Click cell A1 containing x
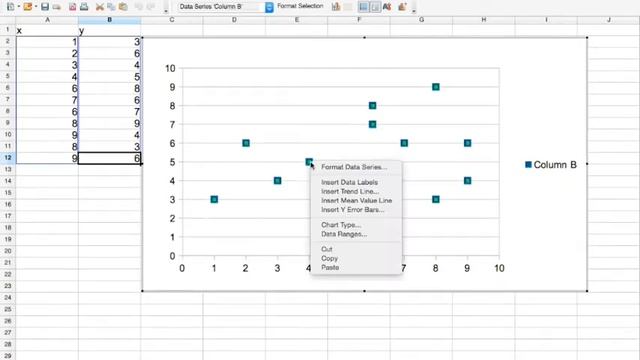The image size is (640, 360). point(47,30)
